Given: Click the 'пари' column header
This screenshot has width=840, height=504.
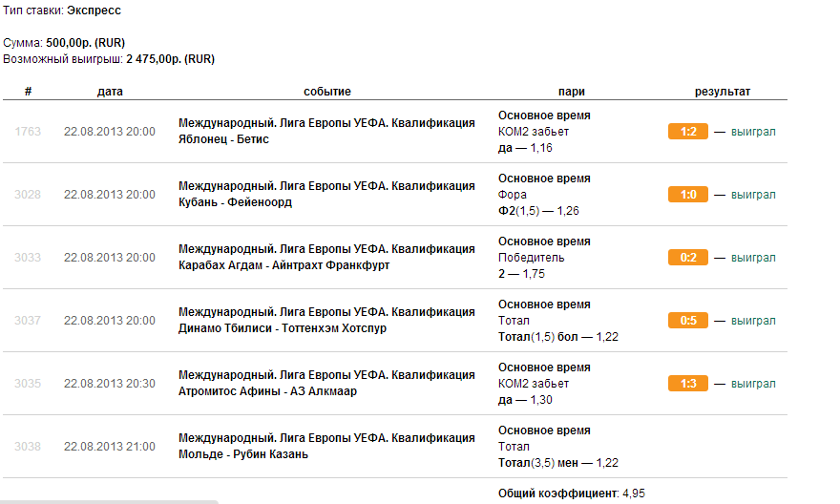Looking at the screenshot, I should 572,92.
